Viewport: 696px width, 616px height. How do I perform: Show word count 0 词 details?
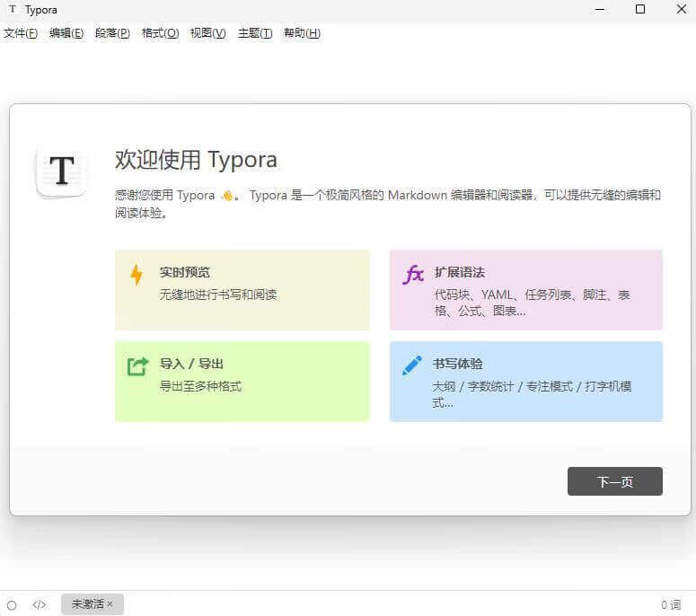tap(670, 604)
